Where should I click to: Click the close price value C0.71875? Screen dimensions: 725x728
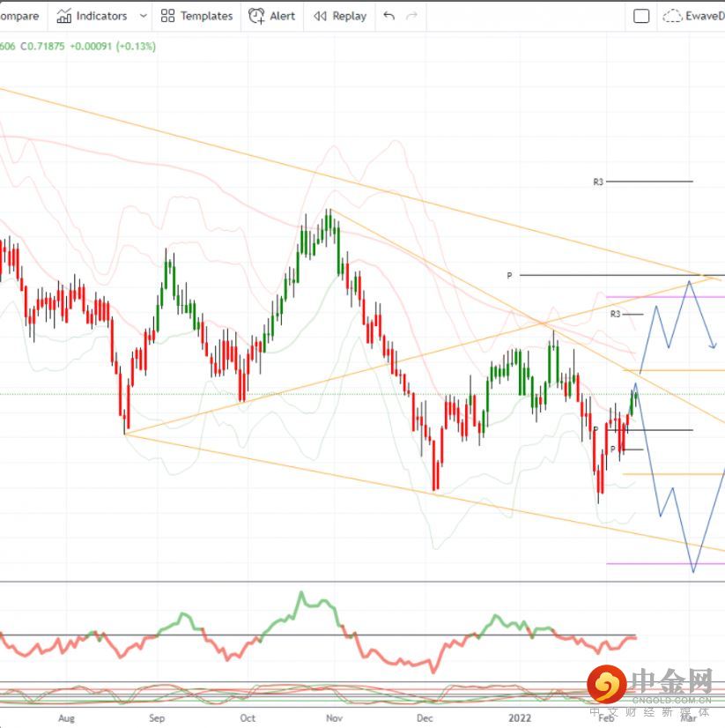click(42, 47)
